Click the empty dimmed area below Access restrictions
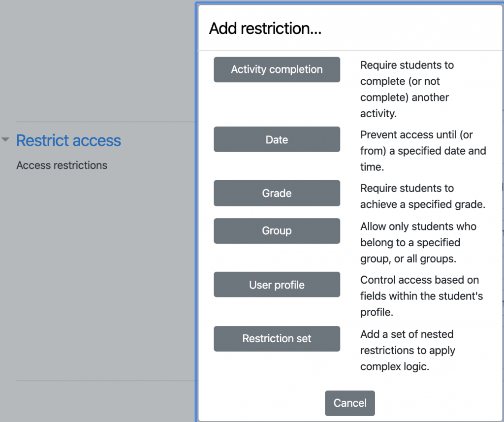Image resolution: width=504 pixels, height=422 pixels. coord(98,271)
